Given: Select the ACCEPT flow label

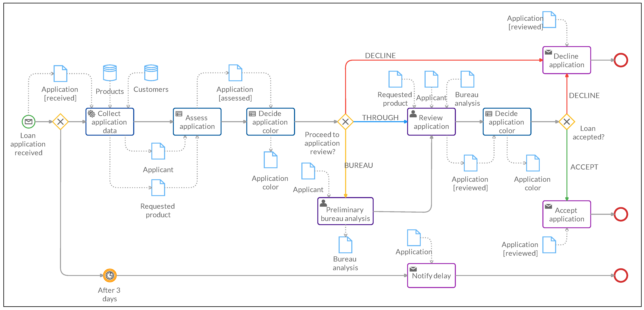Looking at the screenshot, I should click(584, 167).
